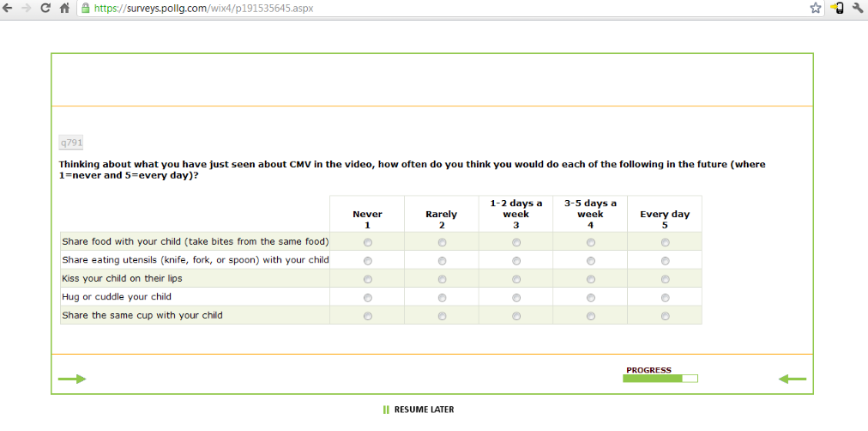Click the Resume Later pause icon

(x=386, y=410)
